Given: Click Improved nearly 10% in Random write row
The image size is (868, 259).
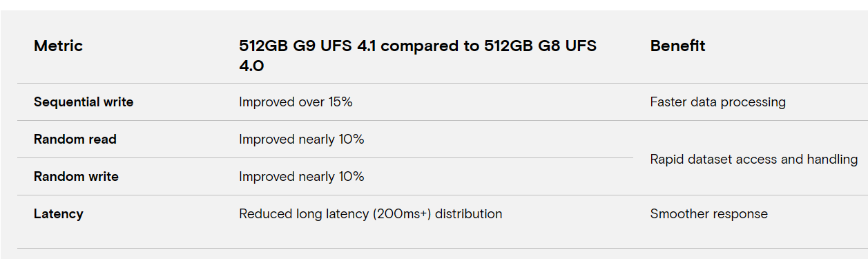Looking at the screenshot, I should click(302, 177).
